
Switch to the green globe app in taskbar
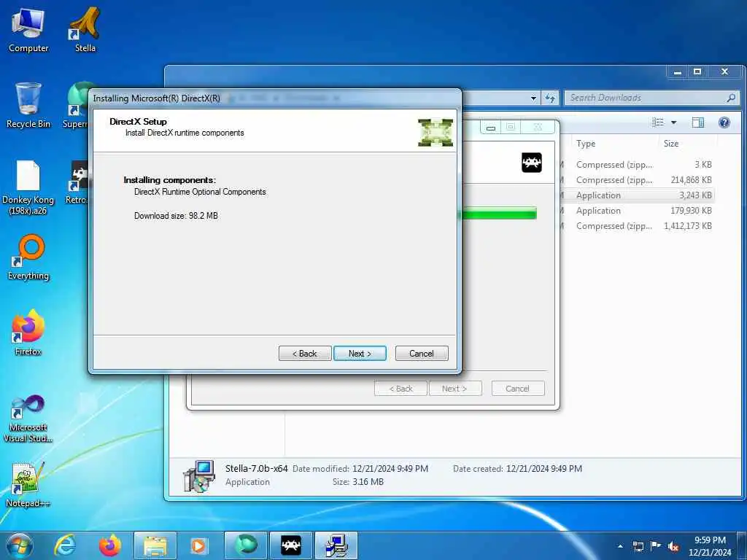click(245, 545)
